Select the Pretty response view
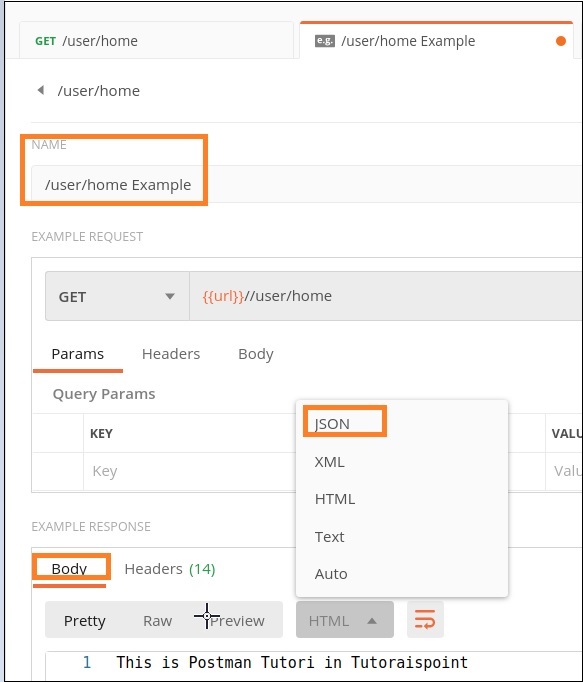This screenshot has width=583, height=682. pos(84,621)
